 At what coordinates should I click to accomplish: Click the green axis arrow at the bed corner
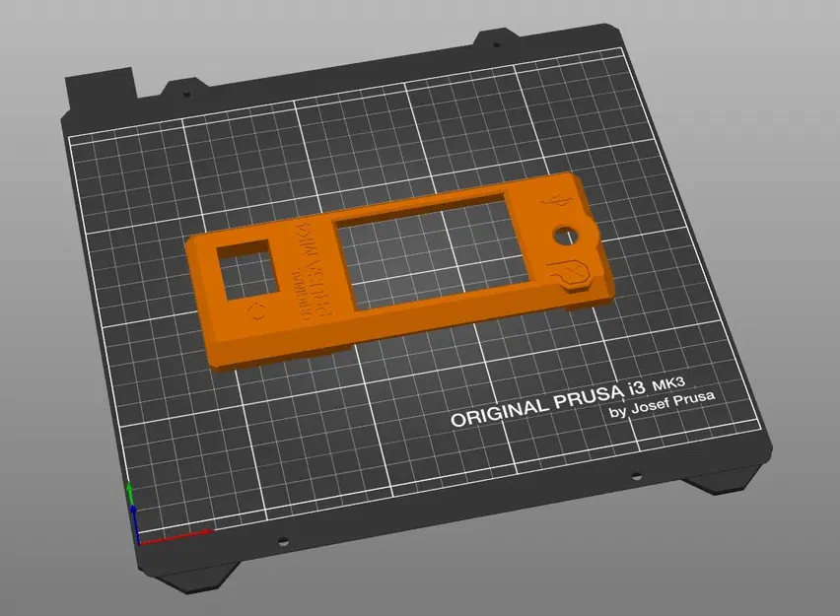coord(131,490)
